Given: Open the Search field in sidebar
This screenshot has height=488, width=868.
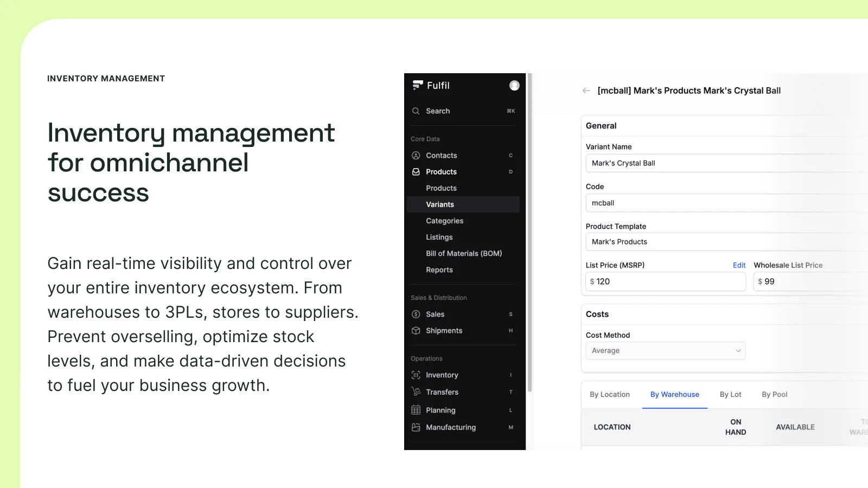Looking at the screenshot, I should point(463,111).
